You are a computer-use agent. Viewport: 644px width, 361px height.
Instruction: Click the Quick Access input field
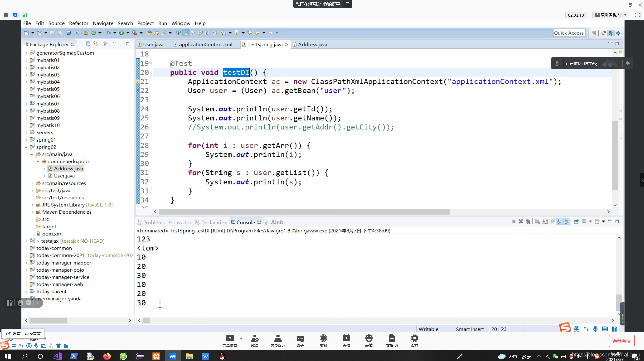pyautogui.click(x=569, y=33)
